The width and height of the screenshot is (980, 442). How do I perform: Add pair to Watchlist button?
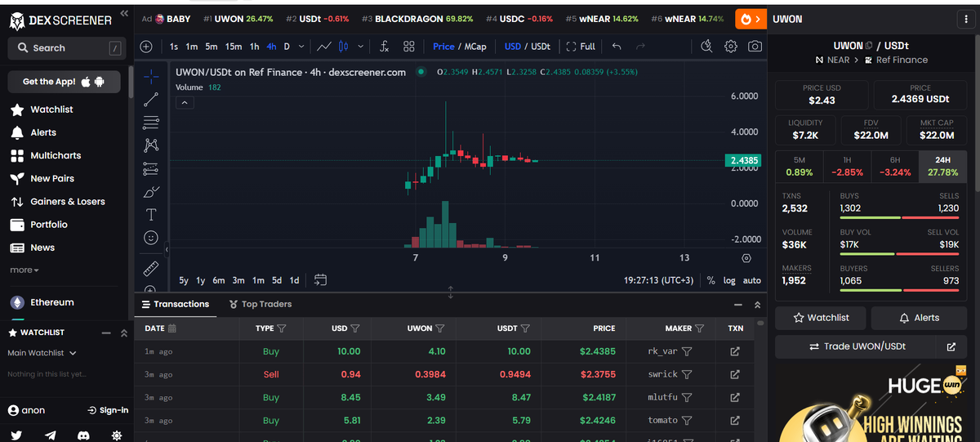pos(822,318)
